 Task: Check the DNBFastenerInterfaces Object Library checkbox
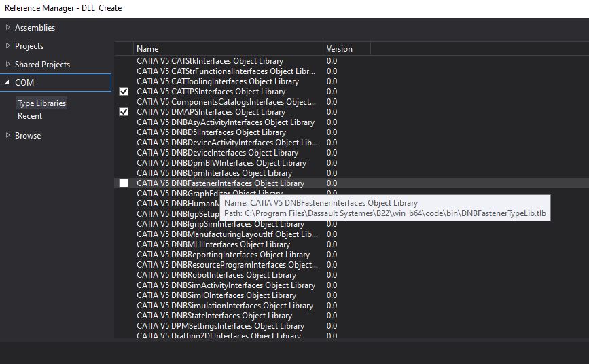point(124,183)
